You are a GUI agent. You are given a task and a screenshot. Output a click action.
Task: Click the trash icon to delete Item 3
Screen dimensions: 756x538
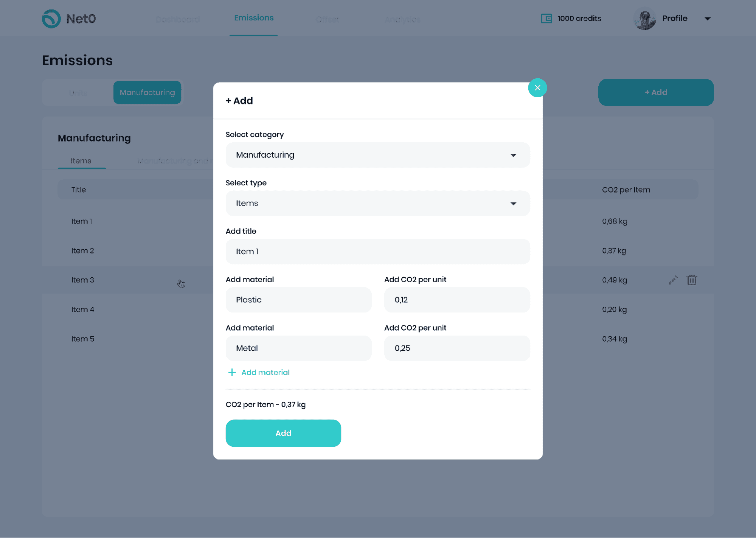tap(692, 280)
